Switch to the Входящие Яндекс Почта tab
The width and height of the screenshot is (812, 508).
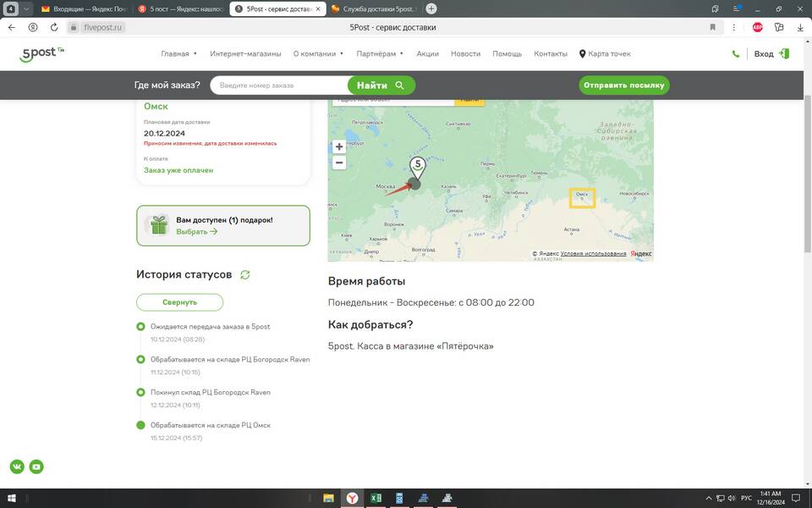(x=85, y=8)
